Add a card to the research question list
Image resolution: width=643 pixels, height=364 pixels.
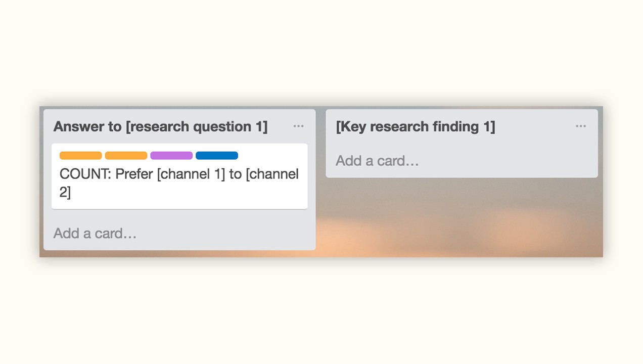(x=95, y=233)
